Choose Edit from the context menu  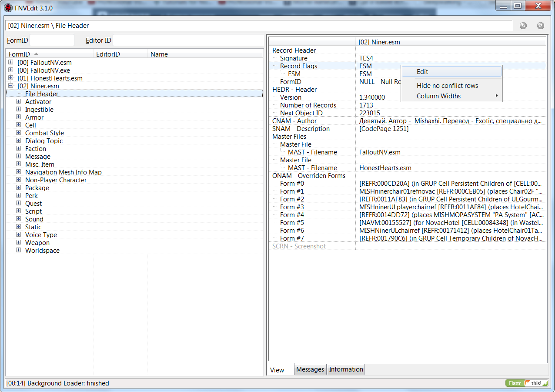click(x=451, y=72)
